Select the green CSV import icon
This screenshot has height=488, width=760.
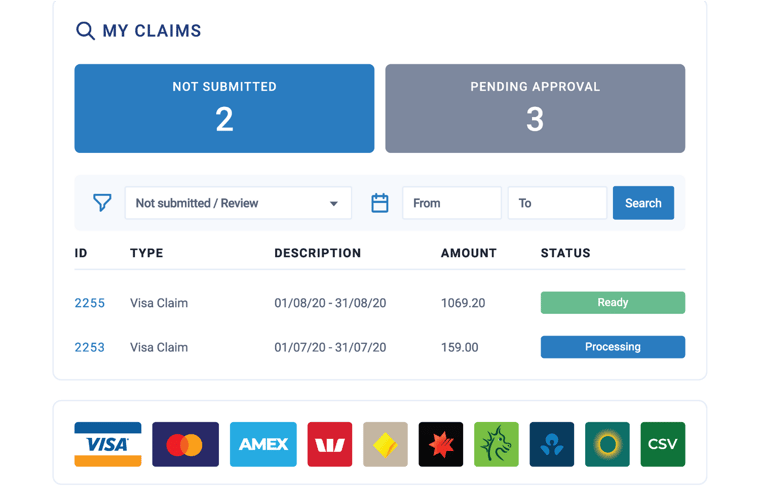(x=663, y=444)
